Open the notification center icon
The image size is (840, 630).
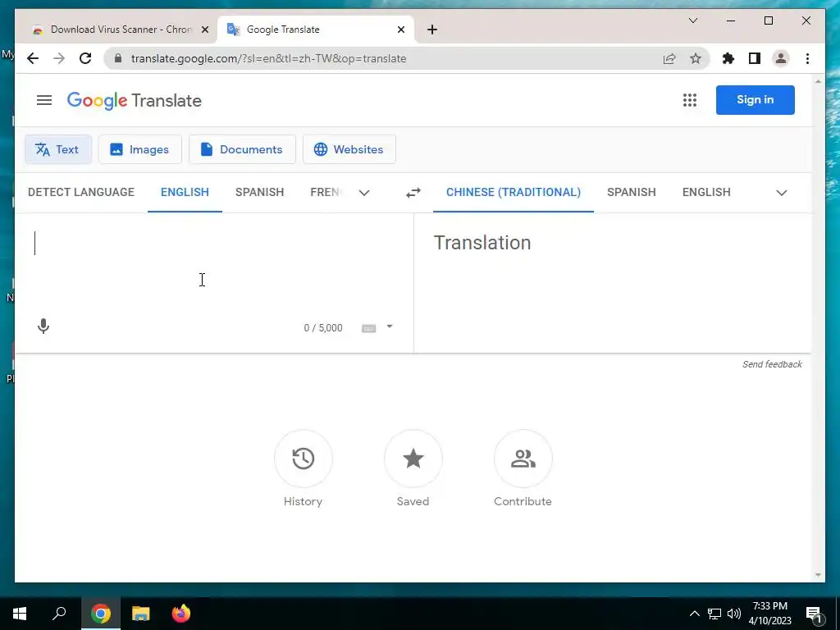(814, 614)
